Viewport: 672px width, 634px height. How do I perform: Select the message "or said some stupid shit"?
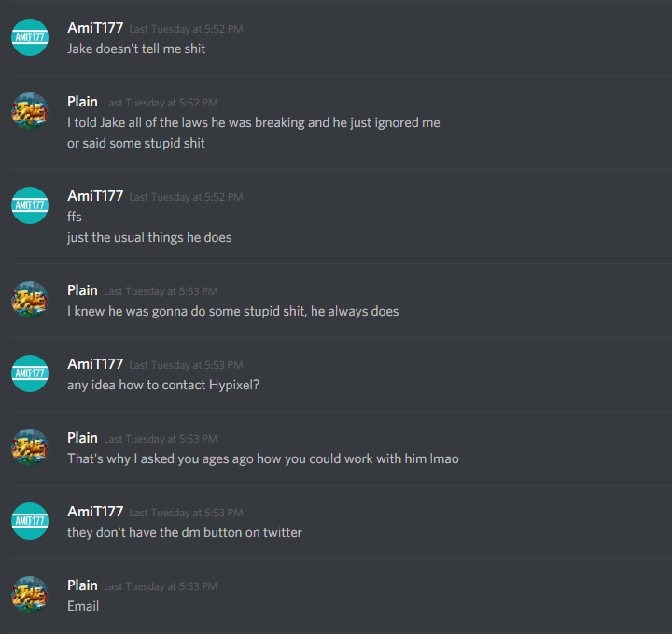pyautogui.click(x=136, y=143)
